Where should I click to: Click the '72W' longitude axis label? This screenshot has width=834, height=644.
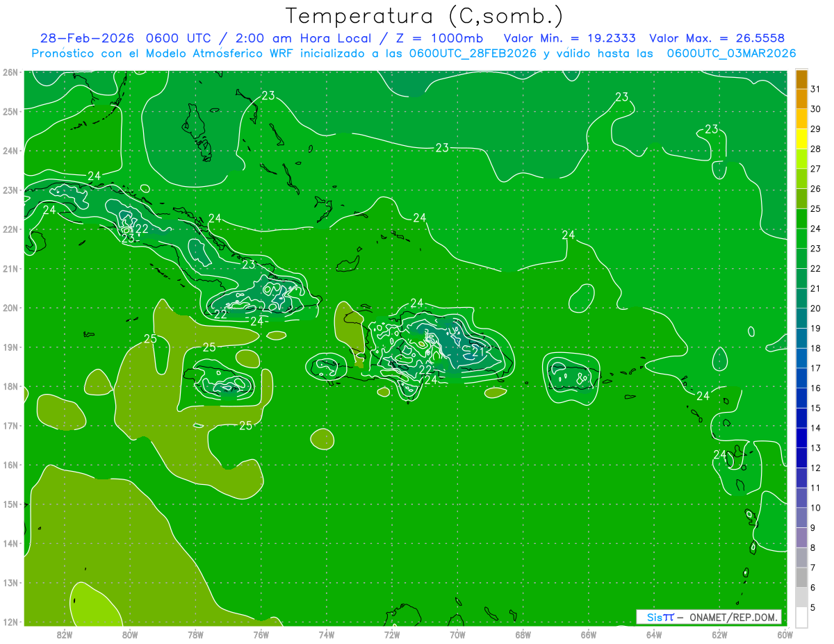pos(392,634)
